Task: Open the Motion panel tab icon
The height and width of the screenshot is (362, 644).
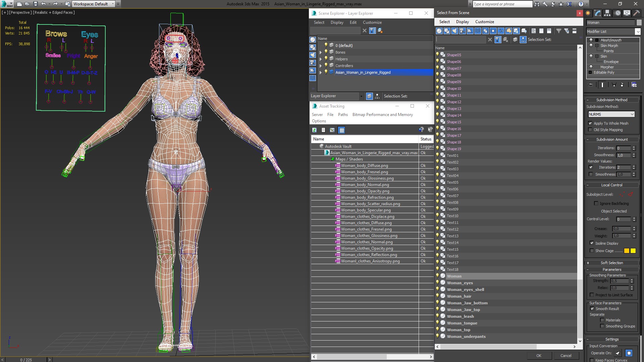Action: [618, 13]
